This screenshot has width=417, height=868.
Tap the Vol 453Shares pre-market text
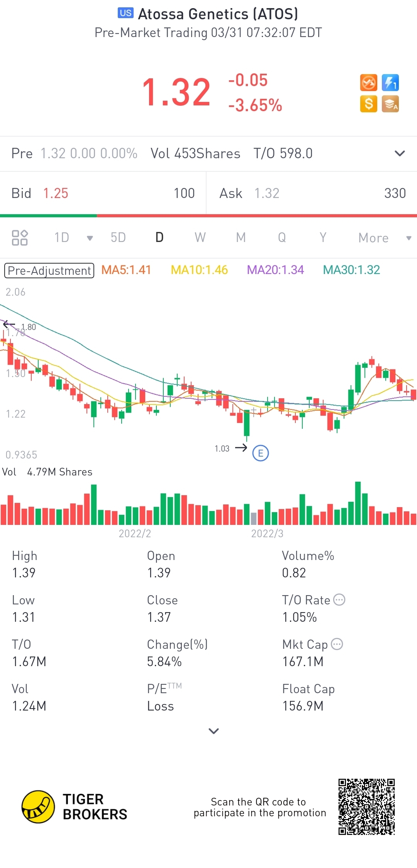[196, 154]
